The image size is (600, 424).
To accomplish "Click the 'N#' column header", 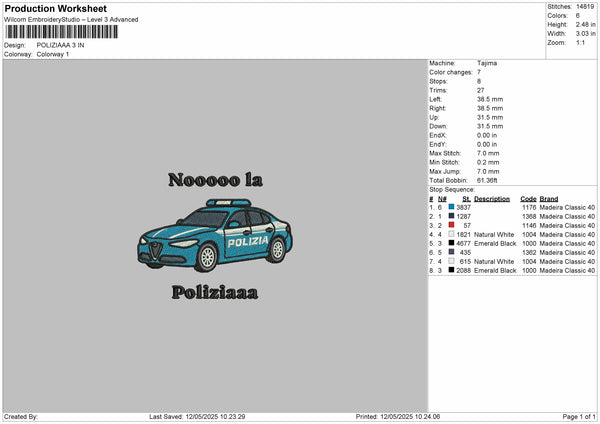I will click(442, 199).
